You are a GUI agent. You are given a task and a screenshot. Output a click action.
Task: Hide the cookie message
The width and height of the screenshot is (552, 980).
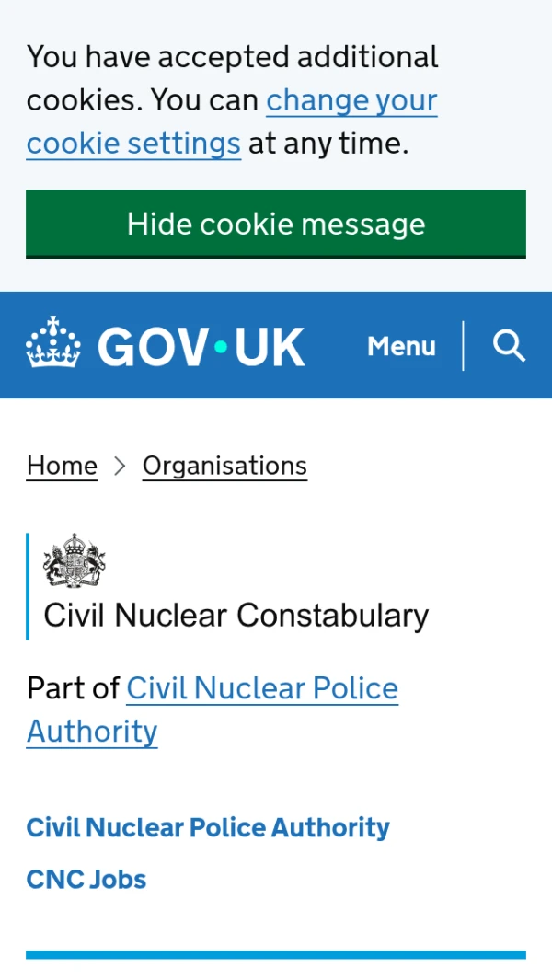276,224
